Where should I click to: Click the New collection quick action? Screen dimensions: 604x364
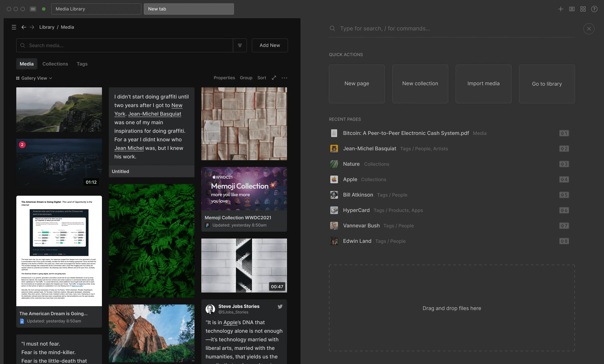tap(420, 84)
